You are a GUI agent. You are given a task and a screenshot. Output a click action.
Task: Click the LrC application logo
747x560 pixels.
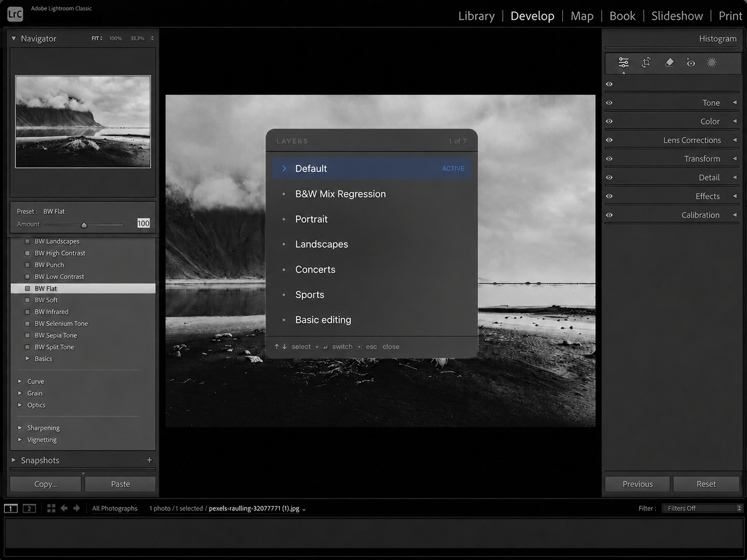coord(15,14)
